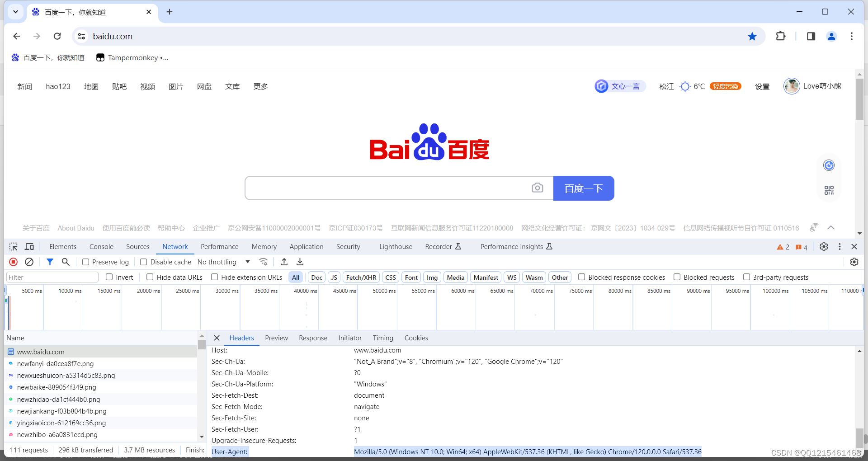Open the tab search dropdown chevron
The width and height of the screenshot is (868, 461).
tap(15, 12)
